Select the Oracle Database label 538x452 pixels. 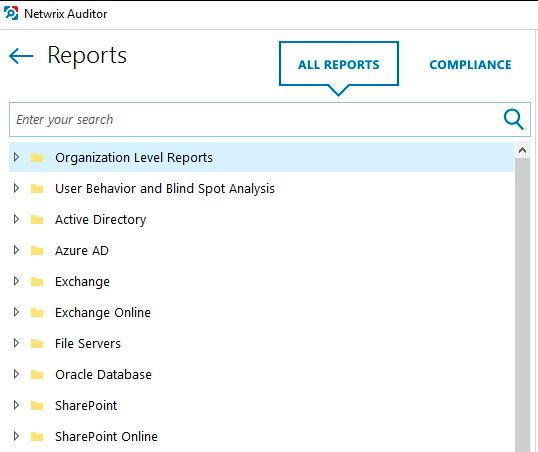[x=103, y=374]
